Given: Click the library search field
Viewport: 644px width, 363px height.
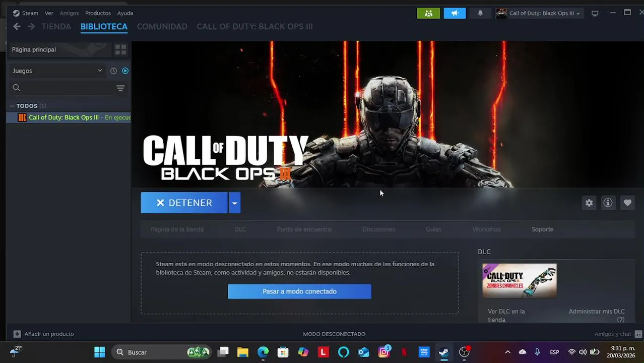Looking at the screenshot, I should tap(61, 88).
